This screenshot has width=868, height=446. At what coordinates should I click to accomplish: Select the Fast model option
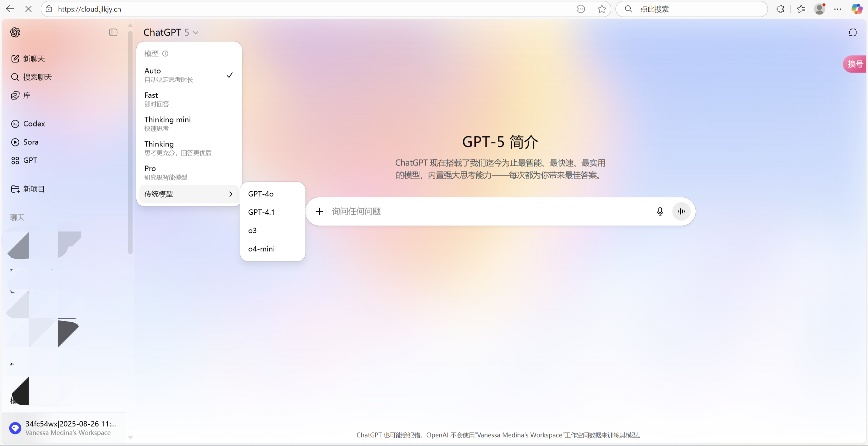pyautogui.click(x=189, y=99)
